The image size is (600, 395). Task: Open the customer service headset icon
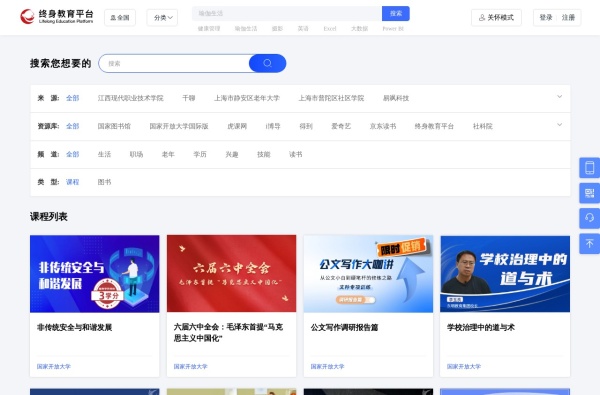click(x=590, y=218)
